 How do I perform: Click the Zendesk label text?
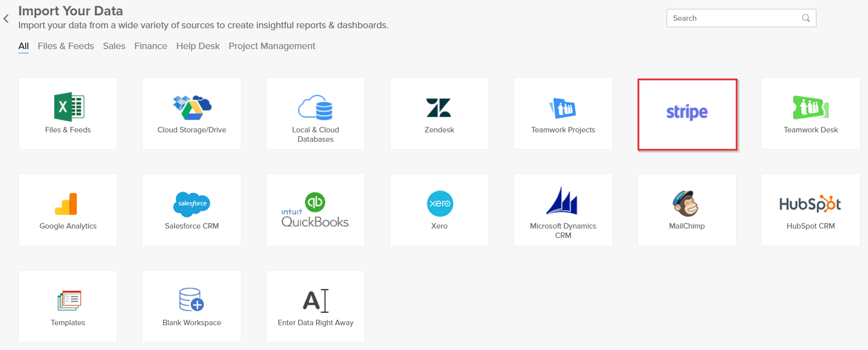[439, 130]
